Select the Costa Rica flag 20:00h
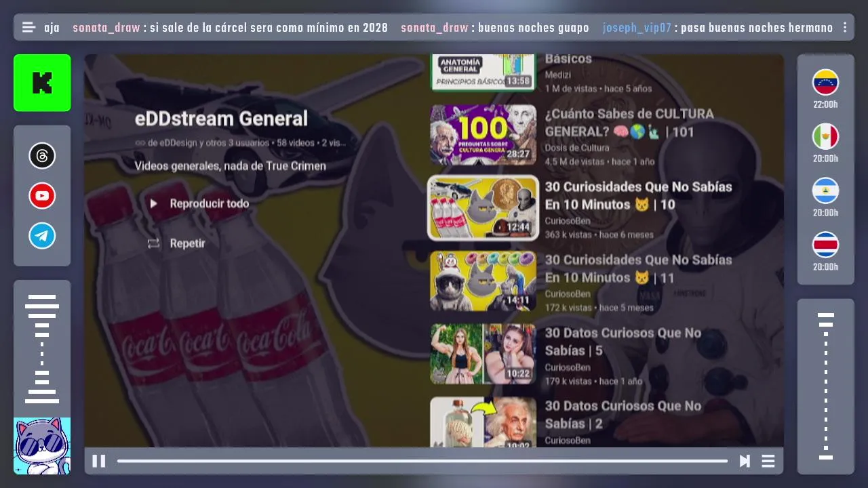Viewport: 868px width, 488px height. [x=826, y=251]
